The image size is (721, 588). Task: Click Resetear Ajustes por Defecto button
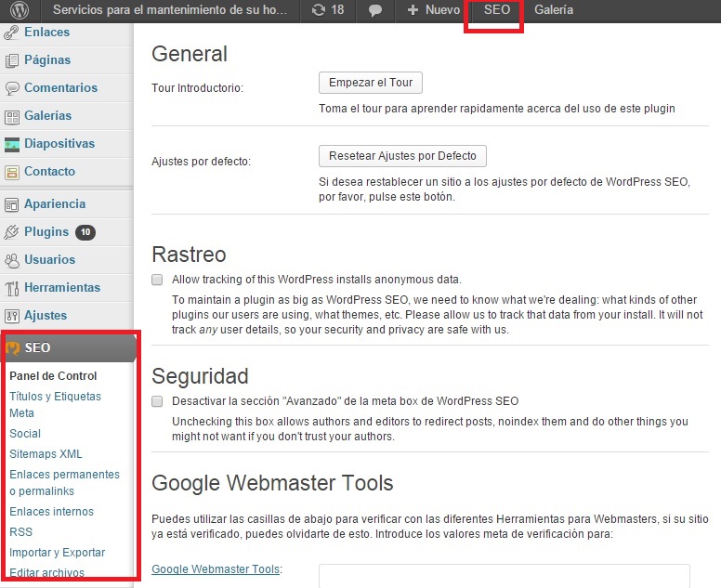coord(402,156)
